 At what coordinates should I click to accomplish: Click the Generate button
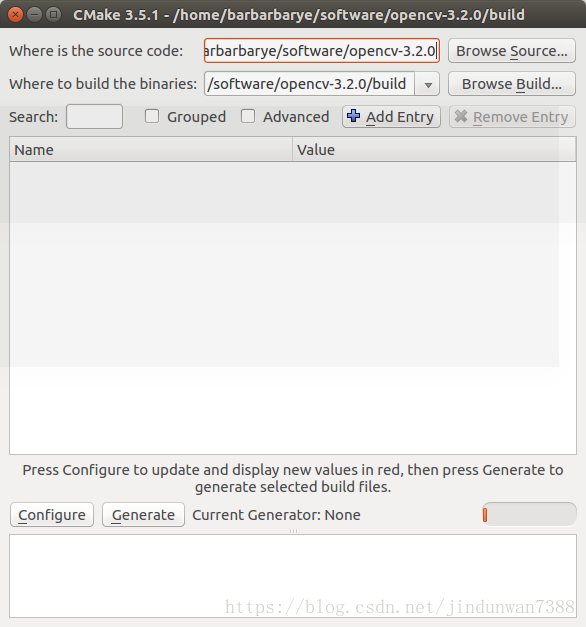coord(143,515)
